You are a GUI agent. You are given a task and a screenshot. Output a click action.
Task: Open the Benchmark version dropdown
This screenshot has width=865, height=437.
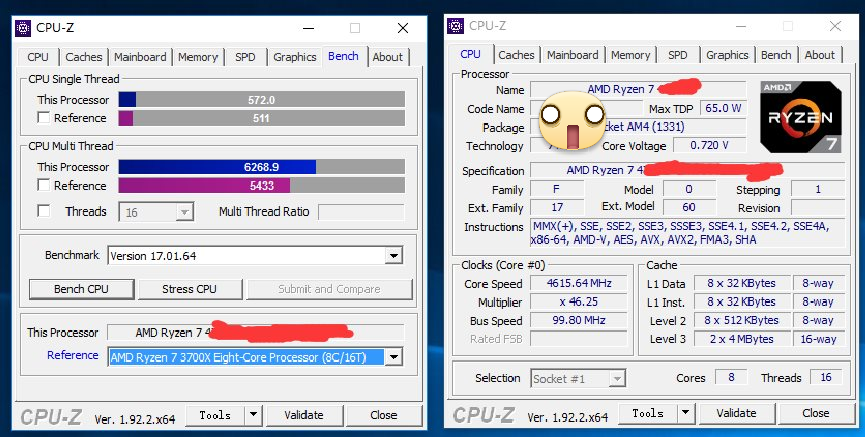393,256
